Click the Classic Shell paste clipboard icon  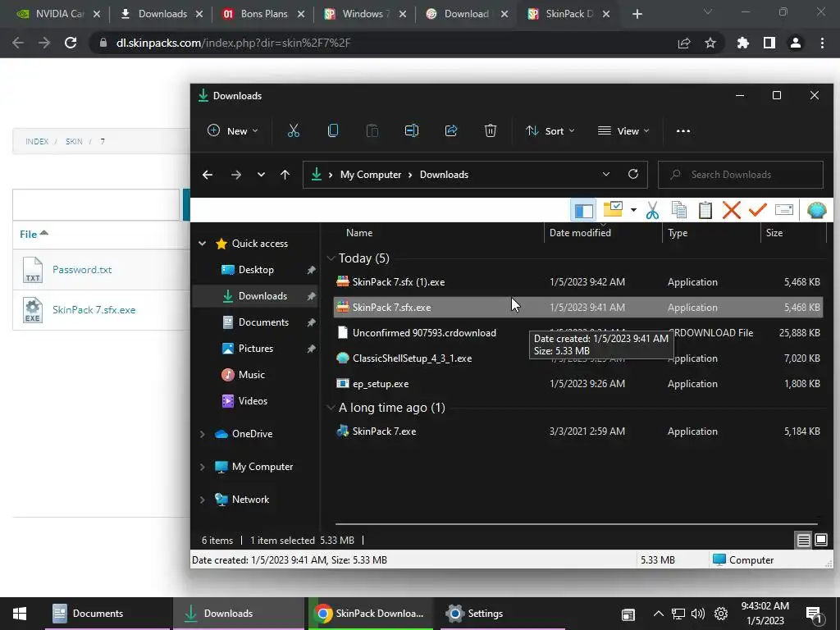705,210
